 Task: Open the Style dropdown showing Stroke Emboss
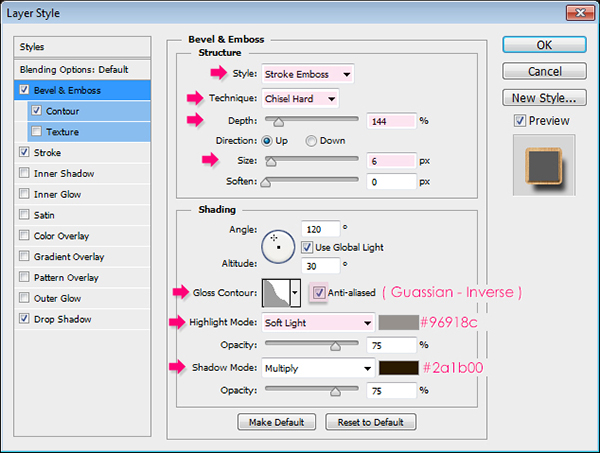(x=307, y=74)
